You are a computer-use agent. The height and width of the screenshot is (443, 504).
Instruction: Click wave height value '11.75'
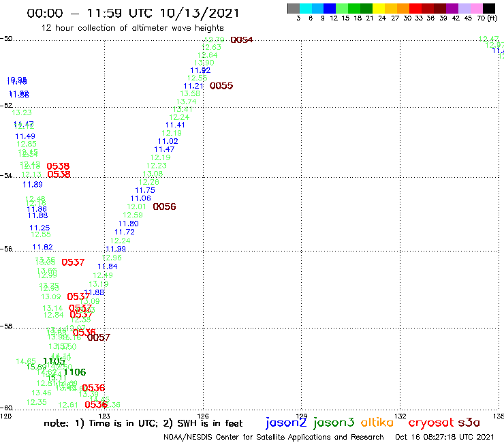pos(145,190)
